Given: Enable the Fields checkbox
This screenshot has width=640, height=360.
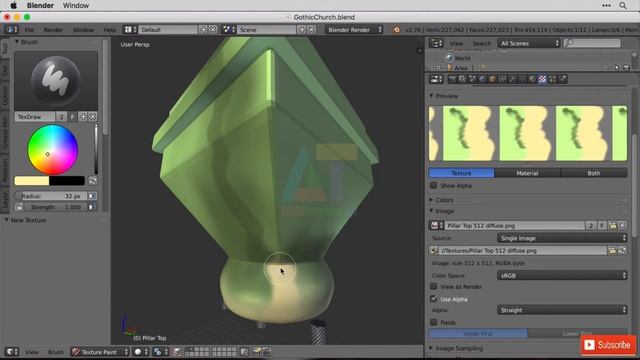Looking at the screenshot, I should (434, 322).
